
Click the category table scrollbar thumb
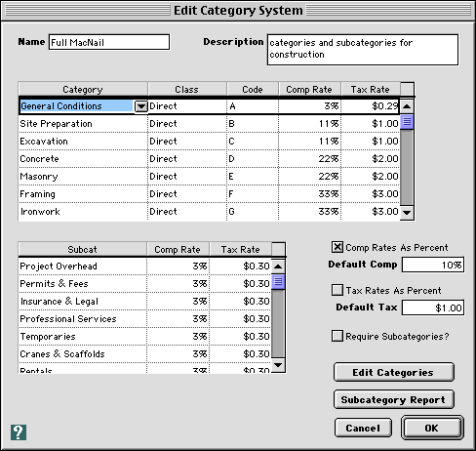click(x=407, y=122)
